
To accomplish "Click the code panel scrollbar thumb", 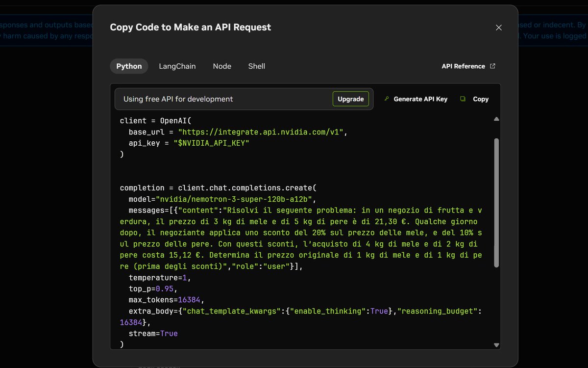I will pyautogui.click(x=496, y=203).
